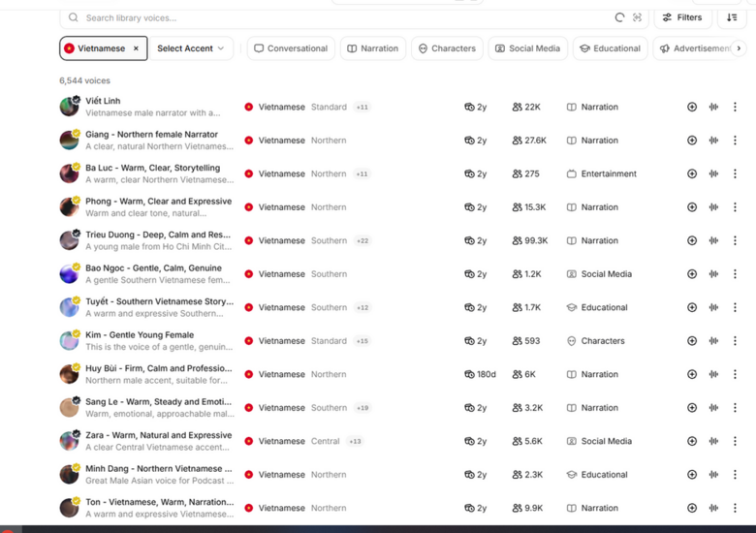Screen dimensions: 756x533
Task: Expand +22 languages badge for Trieu Duong
Action: tap(362, 240)
